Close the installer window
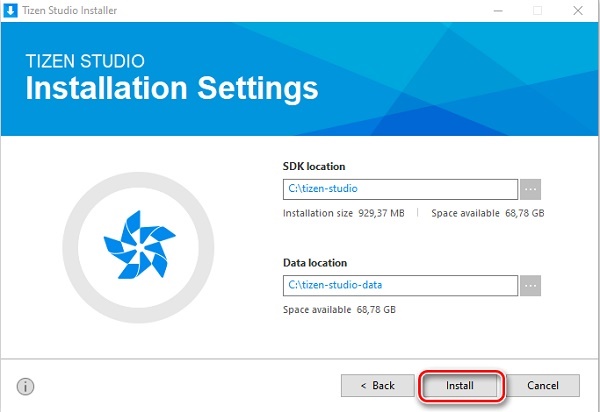 tap(578, 11)
